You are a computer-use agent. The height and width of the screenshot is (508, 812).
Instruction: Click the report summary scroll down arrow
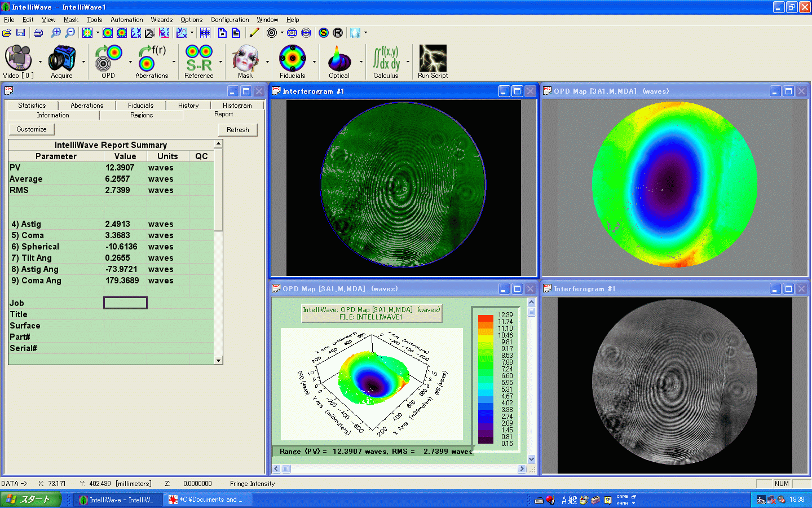coord(218,360)
